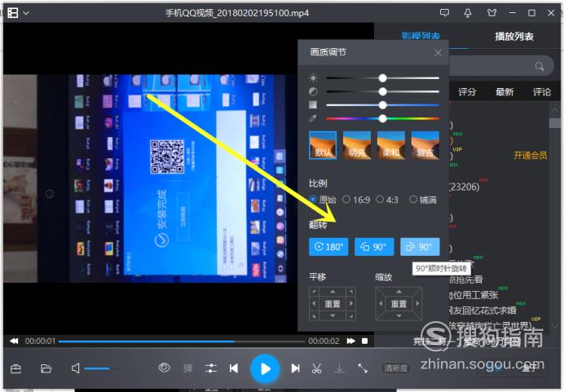The height and width of the screenshot is (392, 564).
Task: Toggle the eye protection icon
Action: pos(164,368)
